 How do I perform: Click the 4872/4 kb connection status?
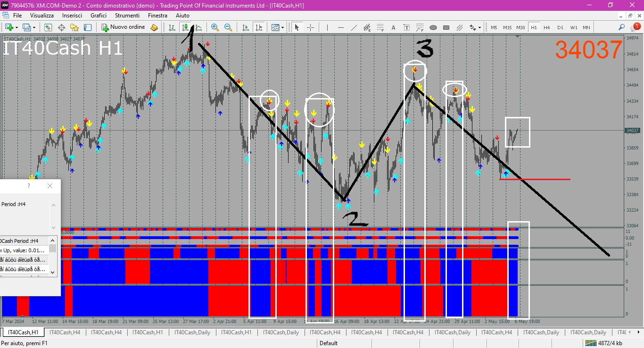[605, 343]
